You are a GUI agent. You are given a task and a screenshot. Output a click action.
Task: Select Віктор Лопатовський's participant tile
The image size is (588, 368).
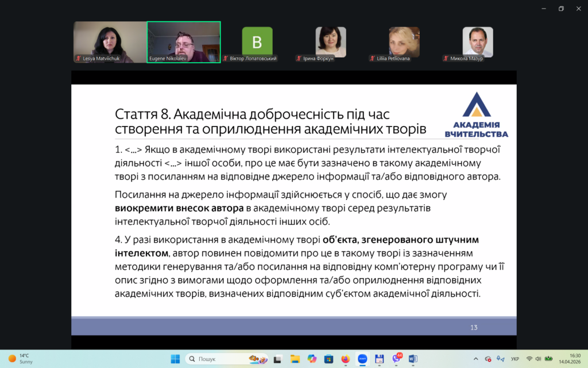pyautogui.click(x=257, y=42)
